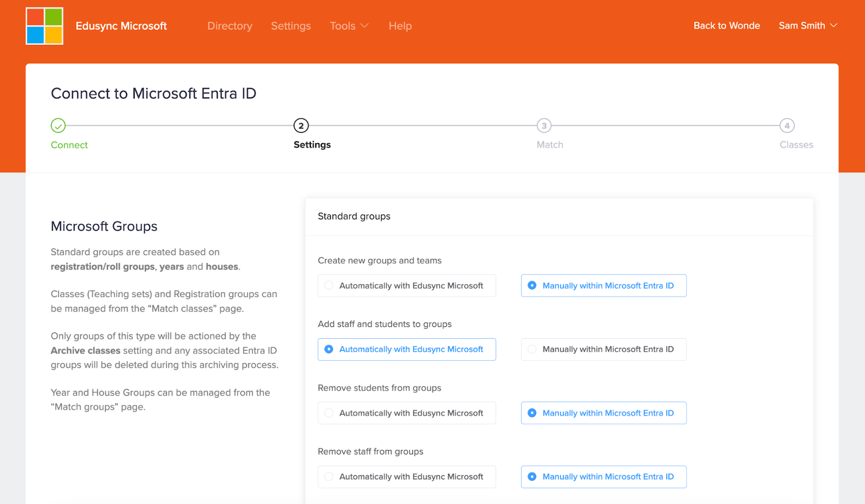Click the Connect to Microsoft Entra ID title
Viewport: 865px width, 504px height.
tap(154, 93)
